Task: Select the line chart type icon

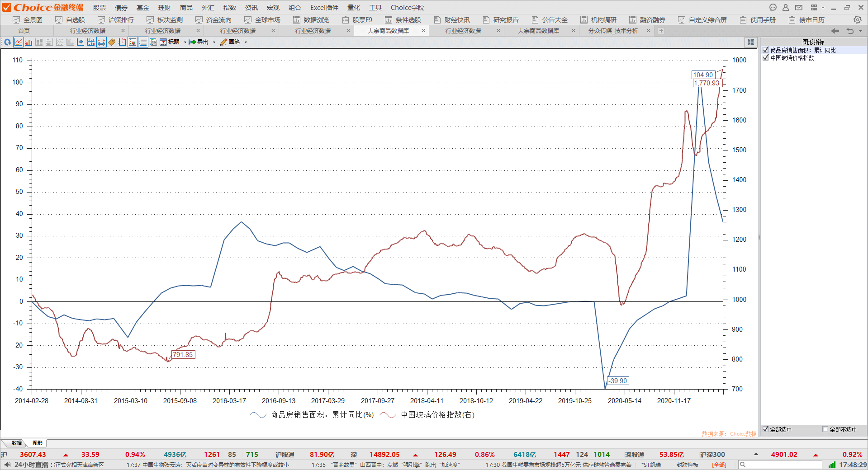Action: point(18,42)
